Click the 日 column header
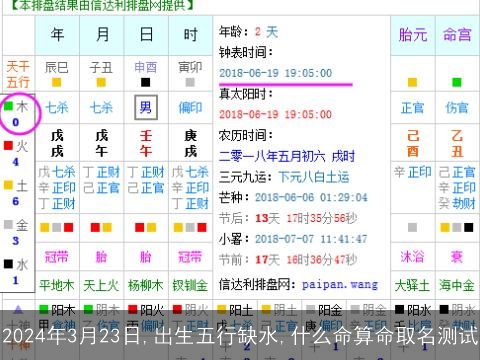Image resolution: width=480 pixels, height=360 pixels. [146, 35]
